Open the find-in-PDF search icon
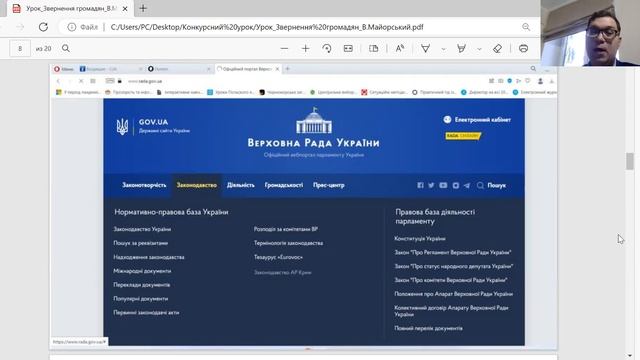 [x=66, y=48]
